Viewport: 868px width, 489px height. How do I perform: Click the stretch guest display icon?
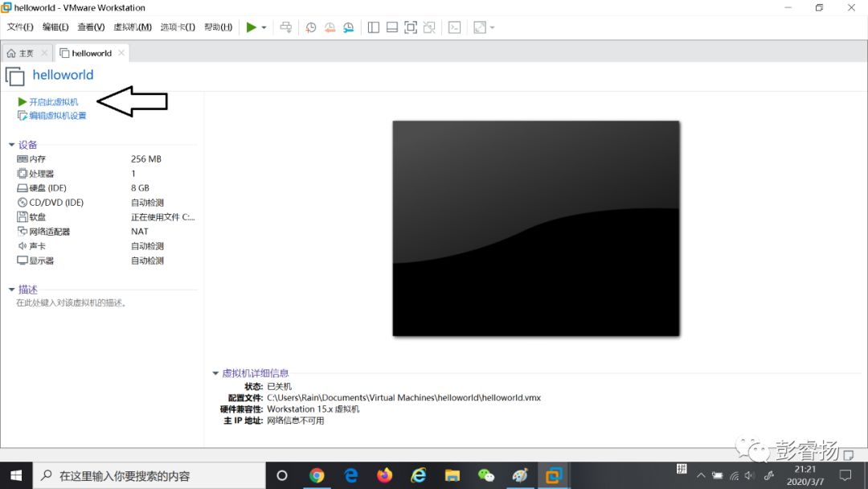pyautogui.click(x=480, y=27)
